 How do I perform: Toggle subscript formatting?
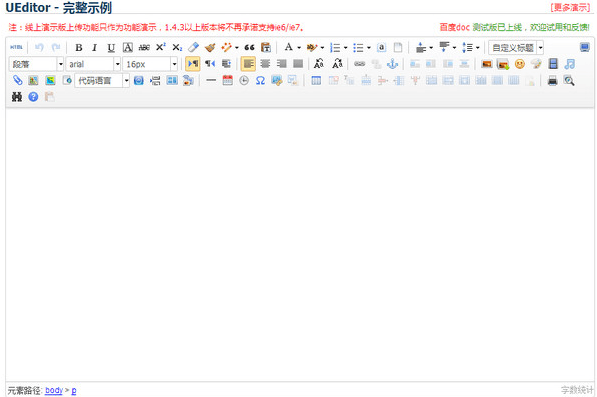click(x=177, y=47)
